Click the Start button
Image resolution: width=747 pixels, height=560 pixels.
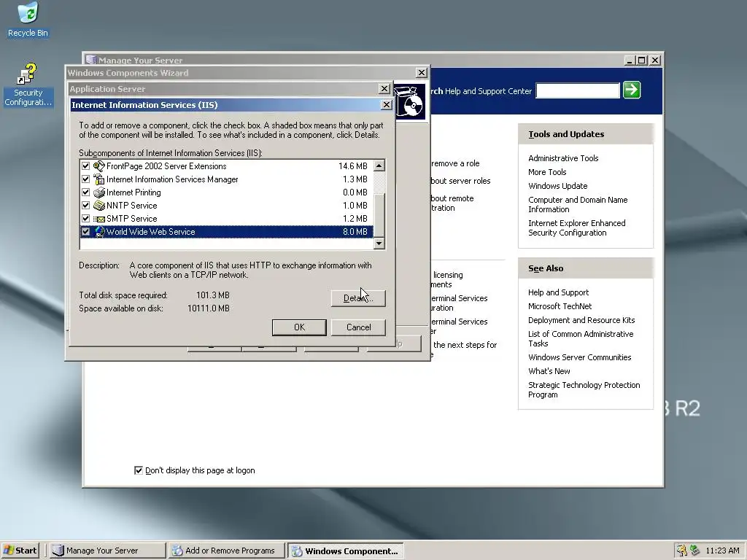20,551
